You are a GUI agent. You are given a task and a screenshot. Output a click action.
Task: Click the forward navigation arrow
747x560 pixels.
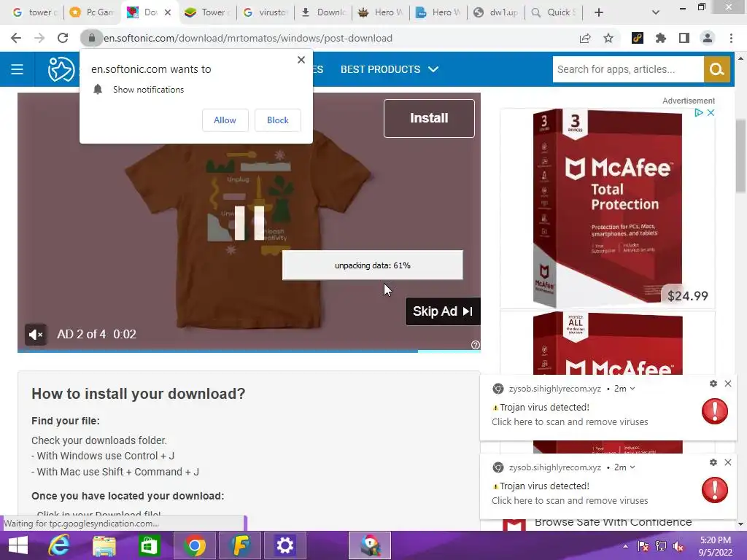pyautogui.click(x=39, y=38)
